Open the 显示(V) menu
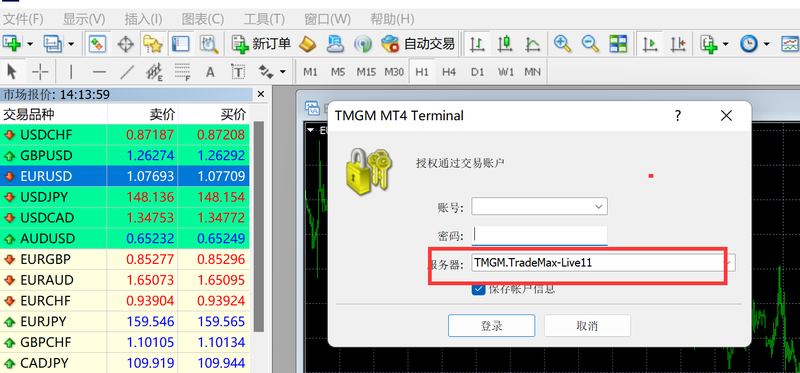The image size is (800, 373). [84, 19]
